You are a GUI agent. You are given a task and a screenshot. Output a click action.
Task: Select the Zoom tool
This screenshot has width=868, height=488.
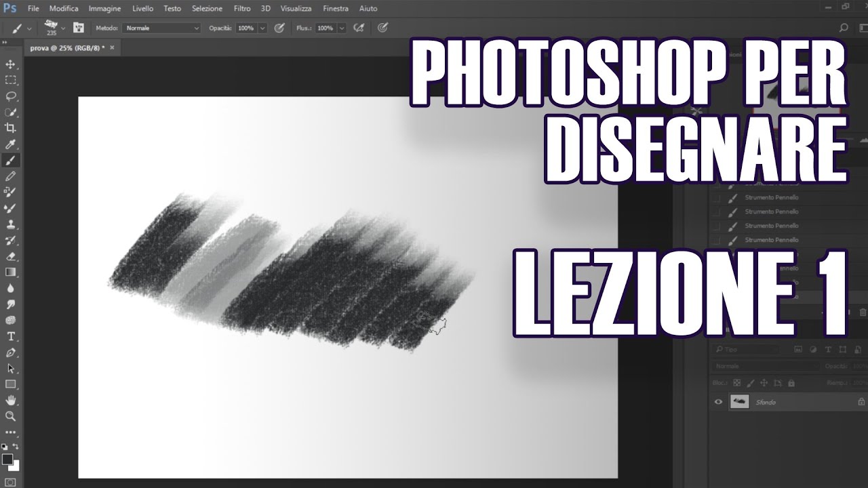pos(10,416)
